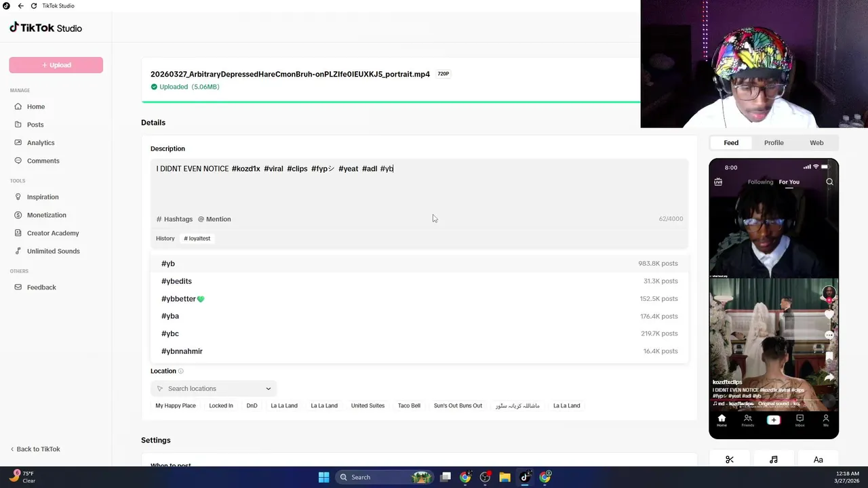Select Sun's Out Buns Out location
The height and width of the screenshot is (488, 868).
click(458, 405)
